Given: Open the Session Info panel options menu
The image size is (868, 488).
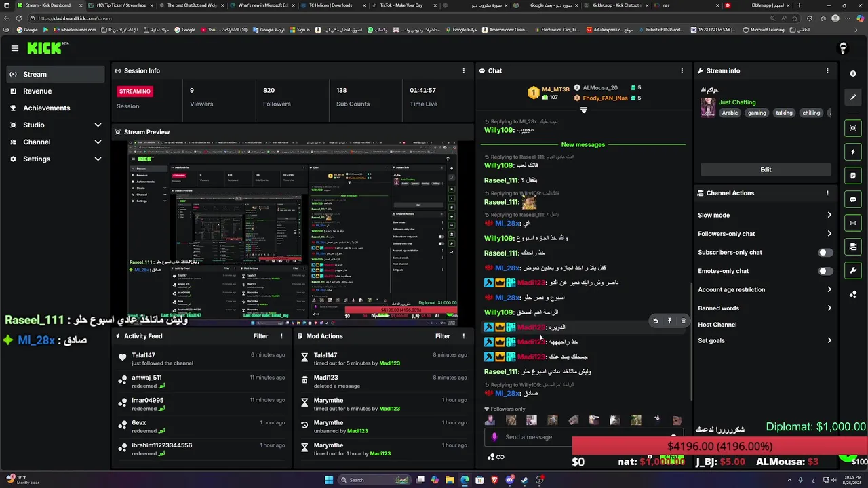Looking at the screenshot, I should (464, 70).
